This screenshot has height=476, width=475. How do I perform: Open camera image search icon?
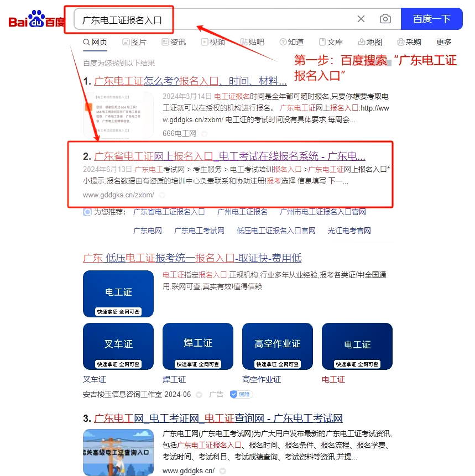click(385, 19)
